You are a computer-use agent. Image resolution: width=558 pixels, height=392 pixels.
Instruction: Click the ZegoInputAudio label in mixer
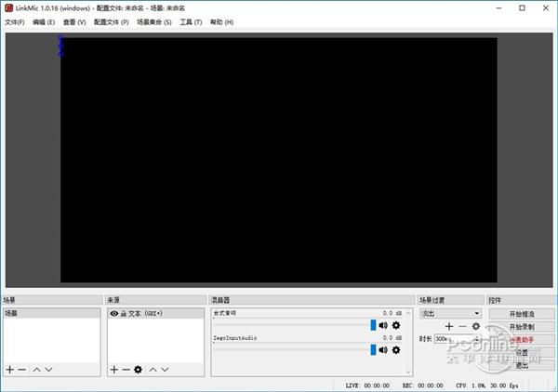click(x=235, y=338)
